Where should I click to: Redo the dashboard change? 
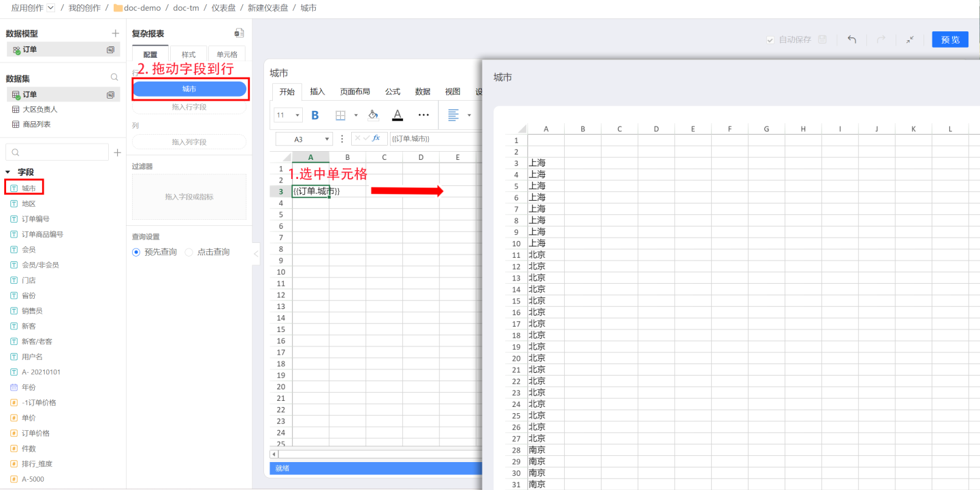coord(881,39)
